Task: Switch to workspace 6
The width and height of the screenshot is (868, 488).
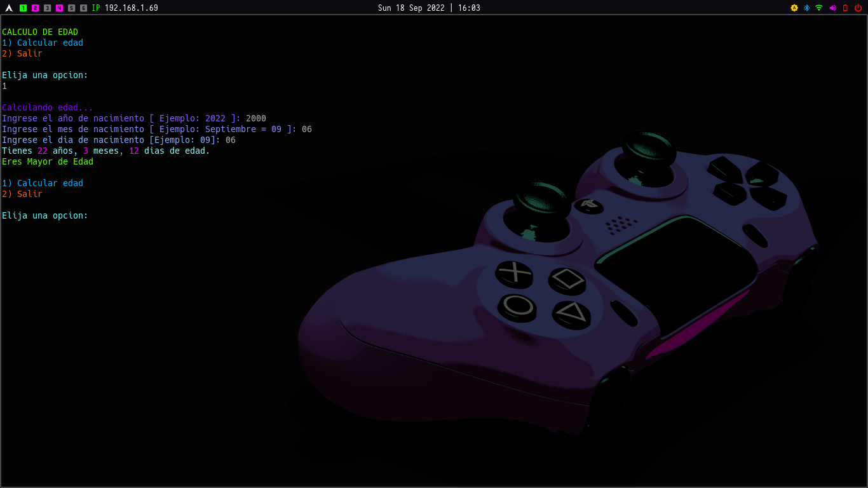Action: pos(84,8)
